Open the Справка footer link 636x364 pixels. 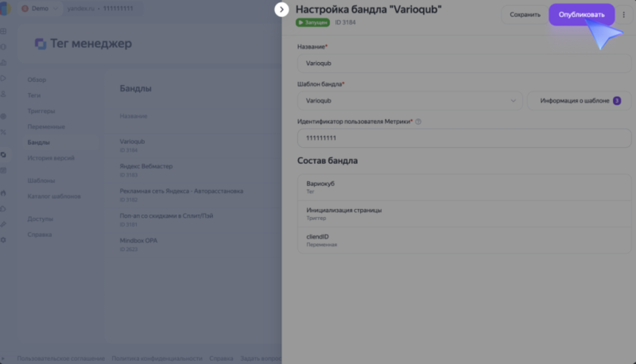(221, 358)
